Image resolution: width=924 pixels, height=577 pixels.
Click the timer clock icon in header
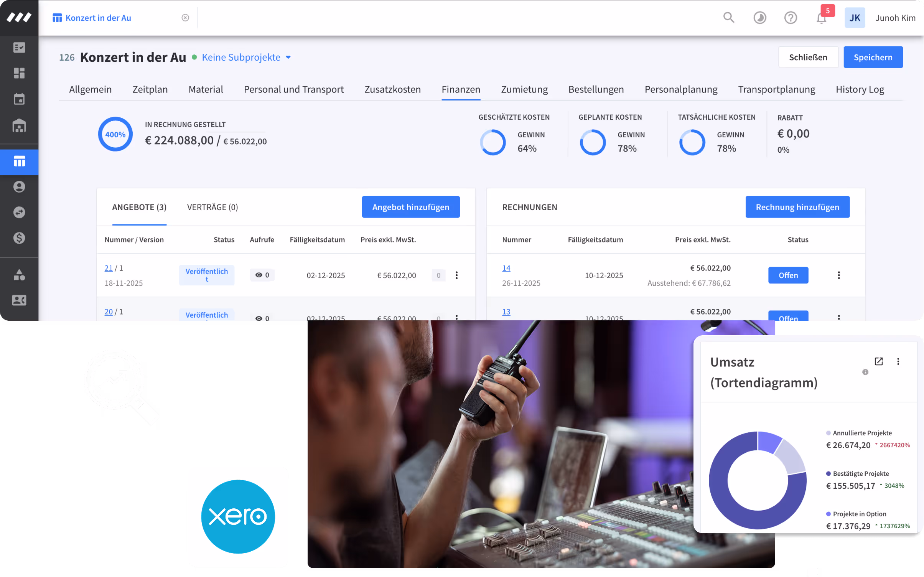[759, 18]
